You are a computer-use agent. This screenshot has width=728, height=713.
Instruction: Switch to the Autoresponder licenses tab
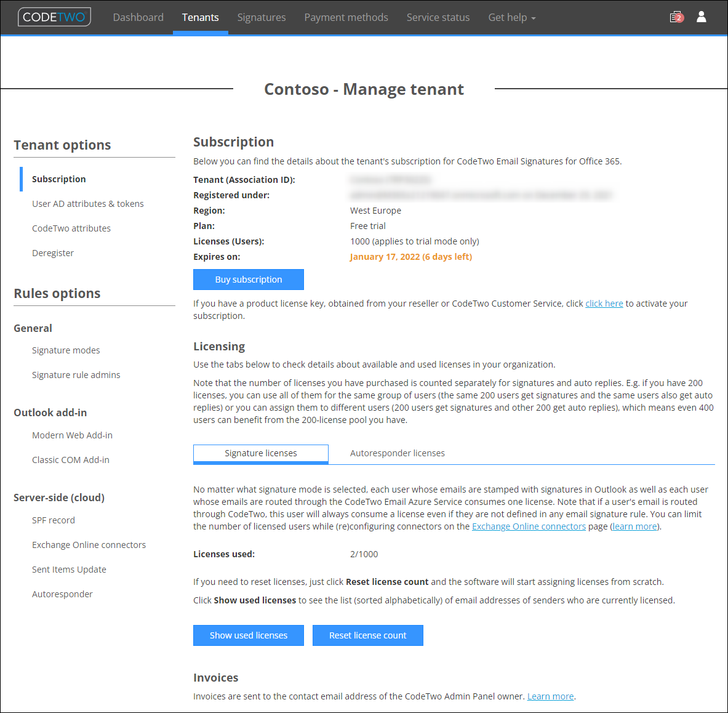pyautogui.click(x=397, y=453)
